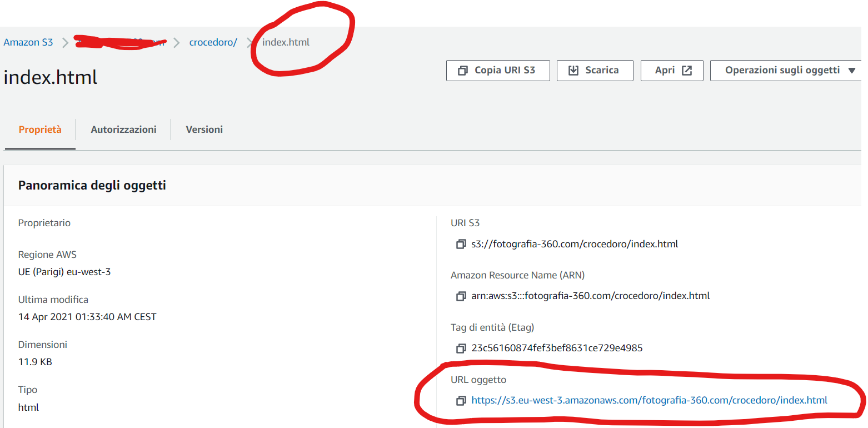The width and height of the screenshot is (868, 428).
Task: Select the ARN text arn:aws:s3:::fotografia-360.com/crocedoro/index.html
Action: [x=590, y=296]
